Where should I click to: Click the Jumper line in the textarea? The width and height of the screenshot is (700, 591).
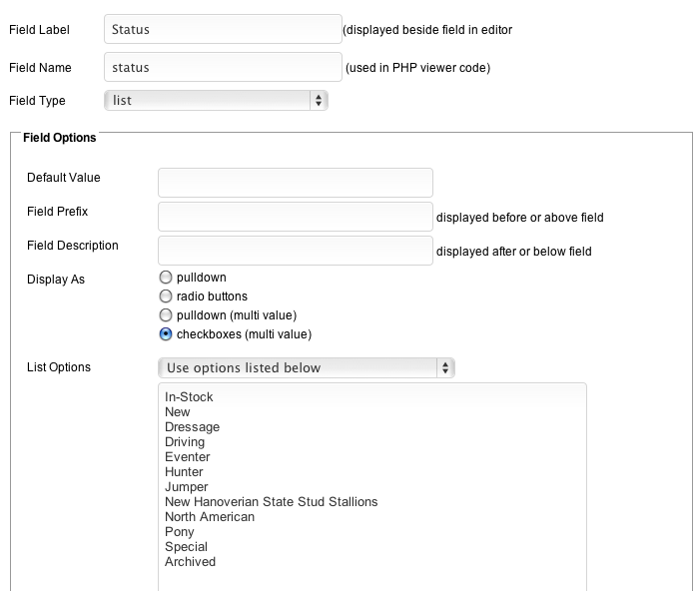click(188, 487)
